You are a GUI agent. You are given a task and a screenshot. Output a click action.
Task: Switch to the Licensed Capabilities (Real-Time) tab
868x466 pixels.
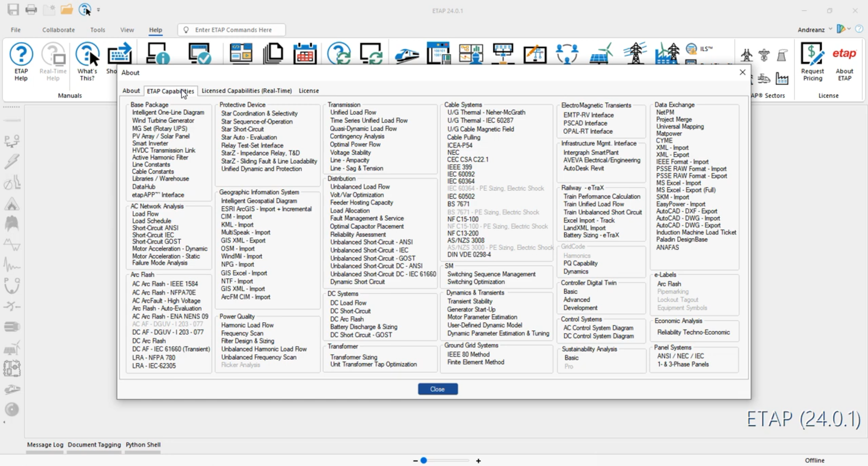tap(246, 91)
